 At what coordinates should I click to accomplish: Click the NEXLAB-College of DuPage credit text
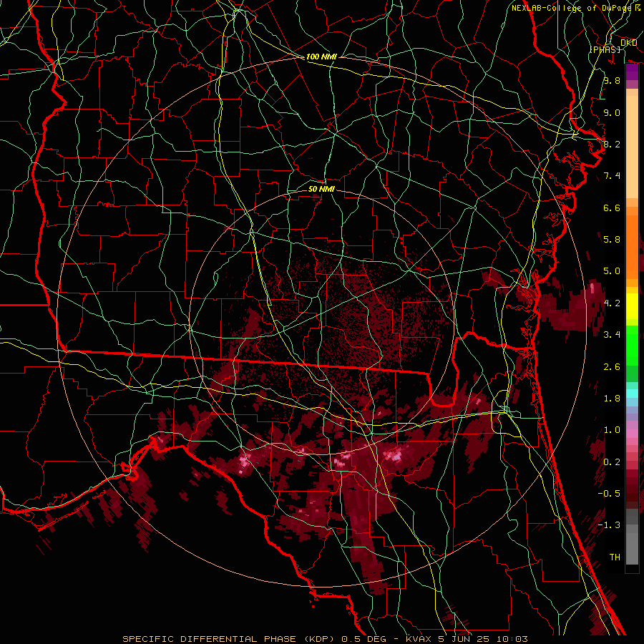pos(572,8)
